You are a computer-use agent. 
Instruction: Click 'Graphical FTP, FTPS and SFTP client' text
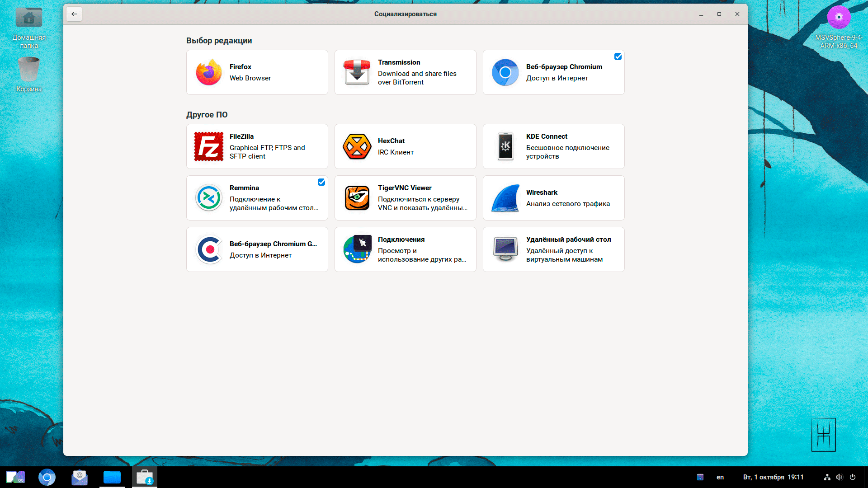pyautogui.click(x=267, y=152)
